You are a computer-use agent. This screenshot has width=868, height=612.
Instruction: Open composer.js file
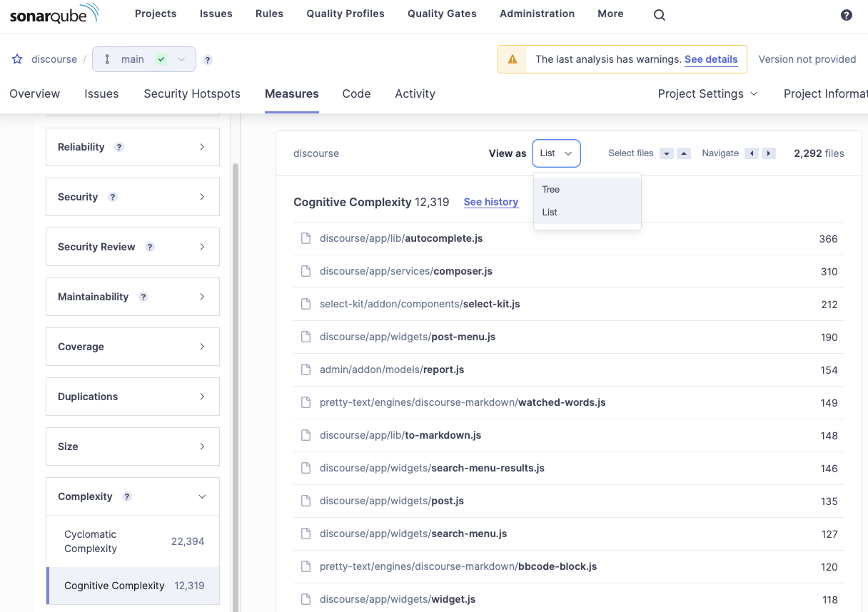point(406,271)
